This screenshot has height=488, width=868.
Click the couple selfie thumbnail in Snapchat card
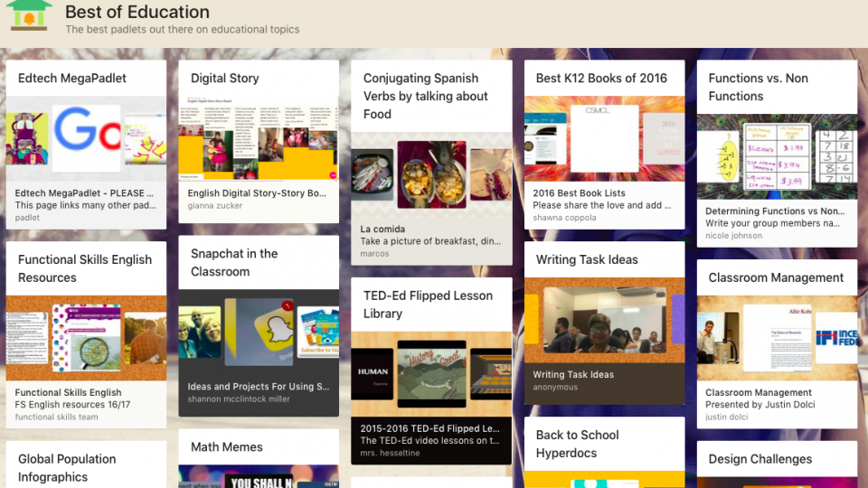pyautogui.click(x=199, y=332)
